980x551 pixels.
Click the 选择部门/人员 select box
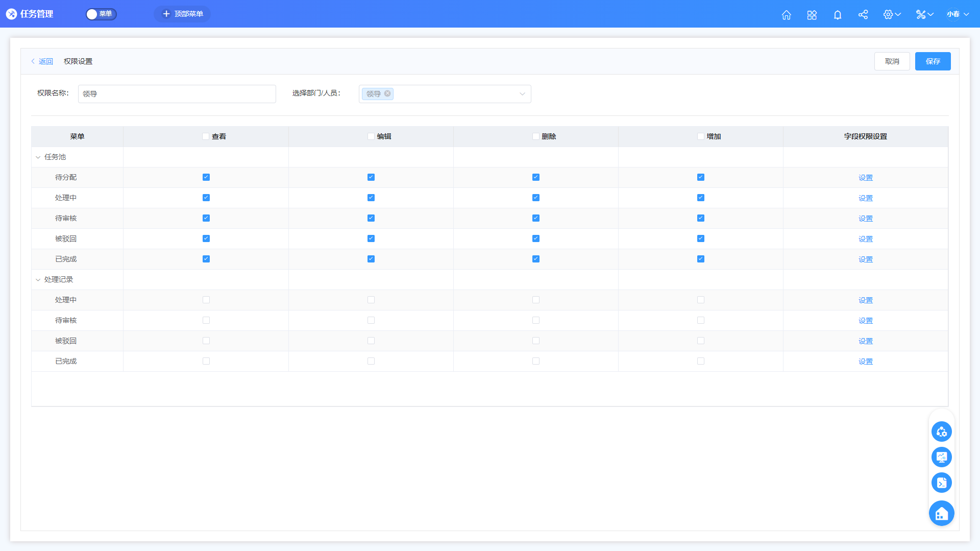coord(445,94)
